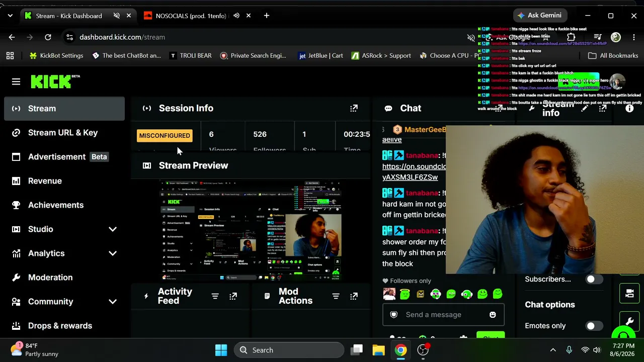Click the Ask Gemini button
Viewport: 644px width, 362px height.
pyautogui.click(x=539, y=16)
